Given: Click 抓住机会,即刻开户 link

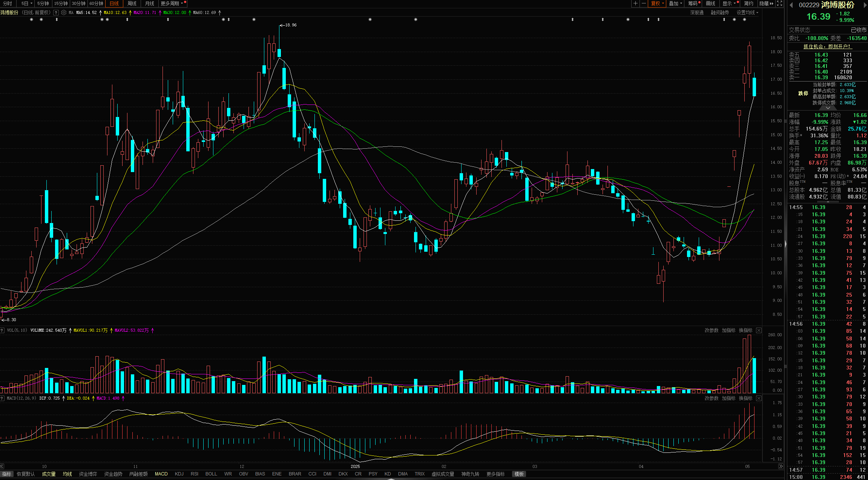Looking at the screenshot, I should click(827, 46).
